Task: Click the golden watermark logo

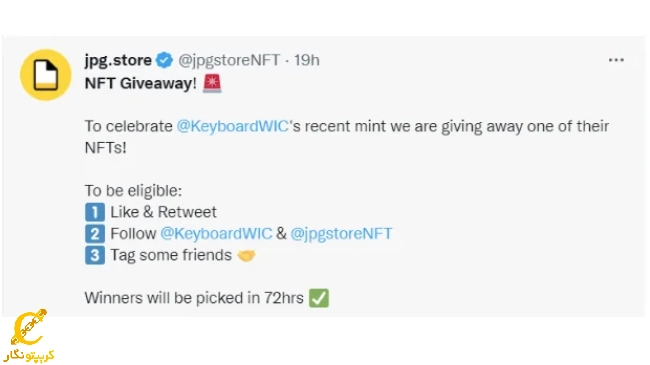Action: pos(29,327)
